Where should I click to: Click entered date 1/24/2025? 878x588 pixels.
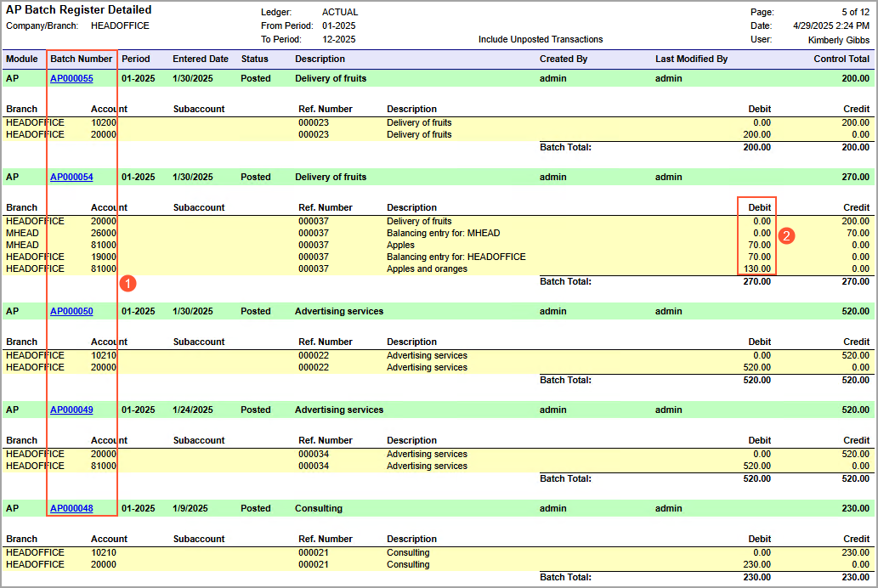[193, 410]
